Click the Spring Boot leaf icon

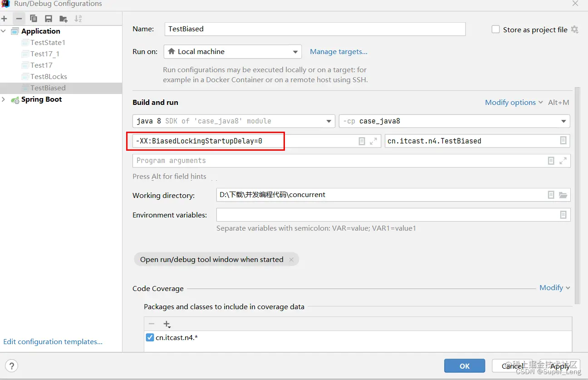pos(15,99)
